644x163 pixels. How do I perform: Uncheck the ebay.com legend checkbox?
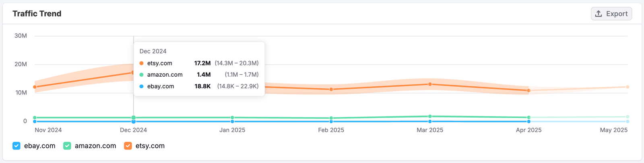17,146
